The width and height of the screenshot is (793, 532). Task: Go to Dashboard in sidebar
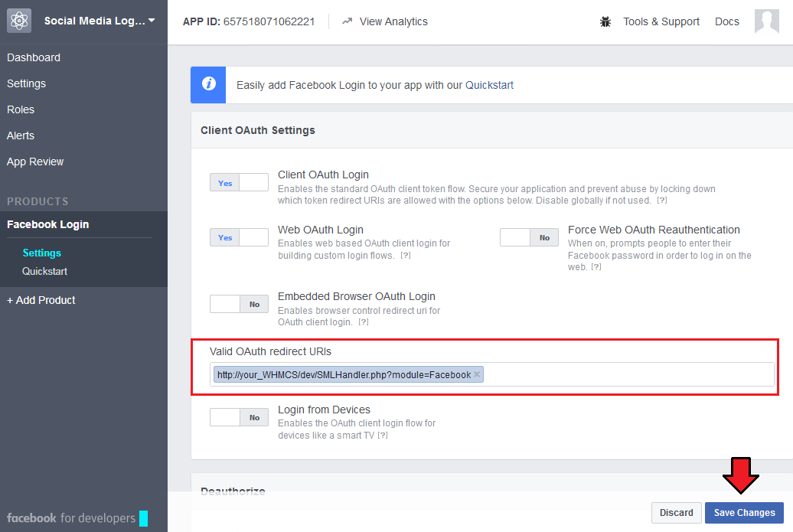point(34,57)
